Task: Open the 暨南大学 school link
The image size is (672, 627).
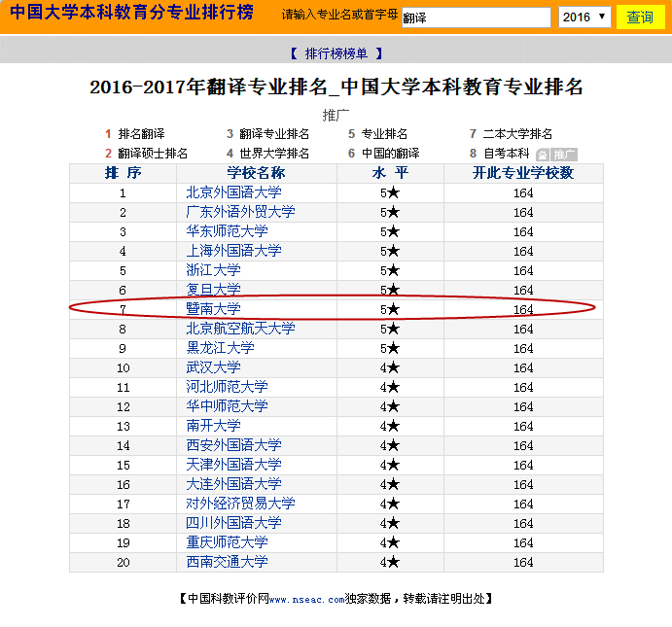Action: coord(213,309)
